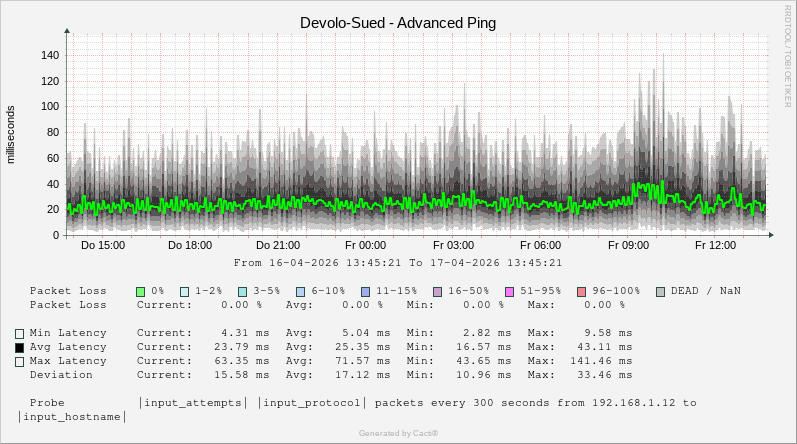Viewport: 797px width, 444px height.
Task: Pick the 6-10% packet loss legend swatch
Action: pos(301,291)
